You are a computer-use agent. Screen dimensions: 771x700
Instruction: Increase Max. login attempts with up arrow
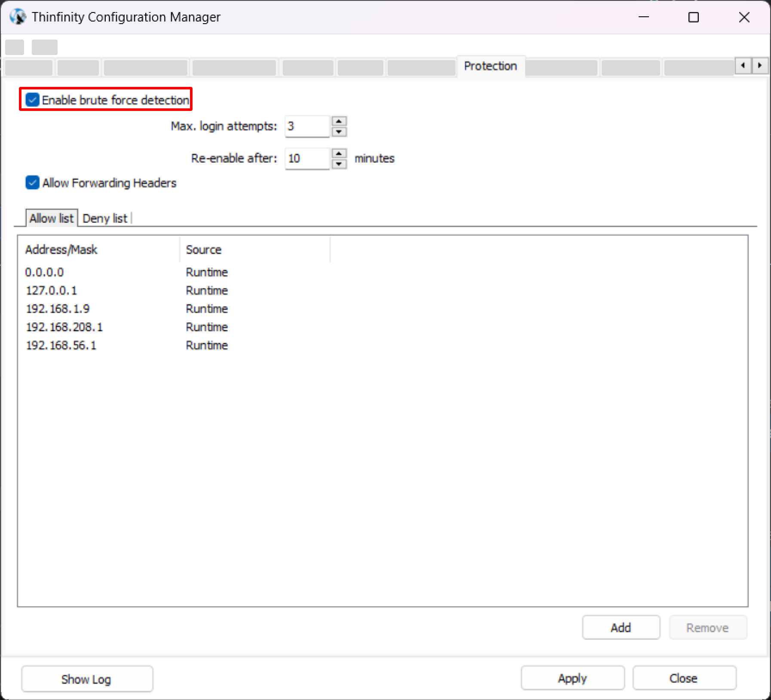(x=339, y=121)
